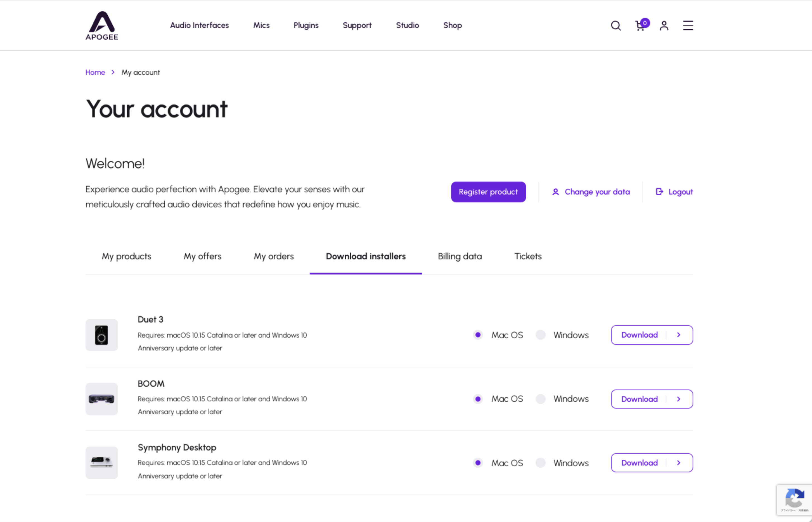Click the breadcrumb chevron after Home
This screenshot has height=522, width=812.
click(113, 72)
